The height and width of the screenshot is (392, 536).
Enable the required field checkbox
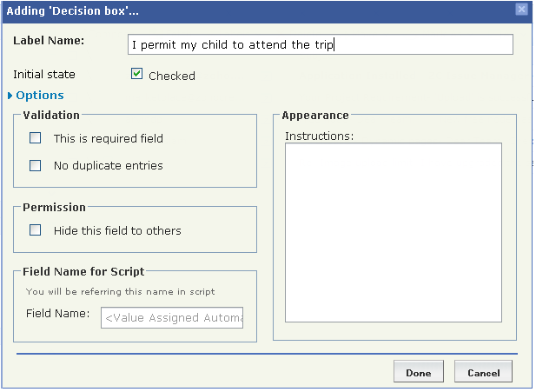pyautogui.click(x=36, y=137)
